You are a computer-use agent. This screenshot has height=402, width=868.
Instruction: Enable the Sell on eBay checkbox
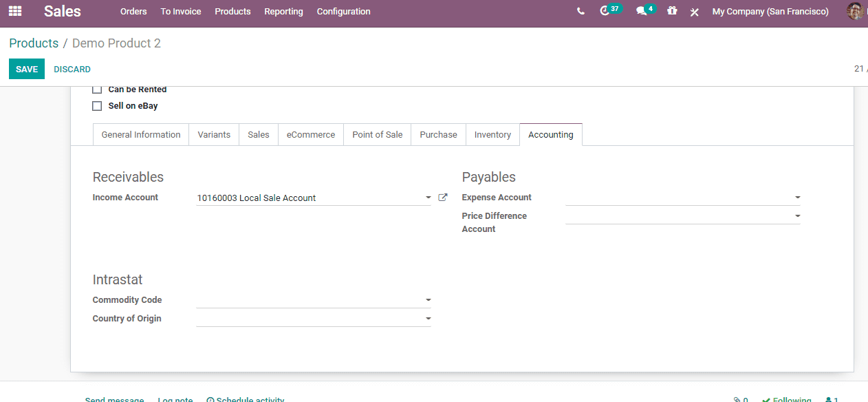97,106
